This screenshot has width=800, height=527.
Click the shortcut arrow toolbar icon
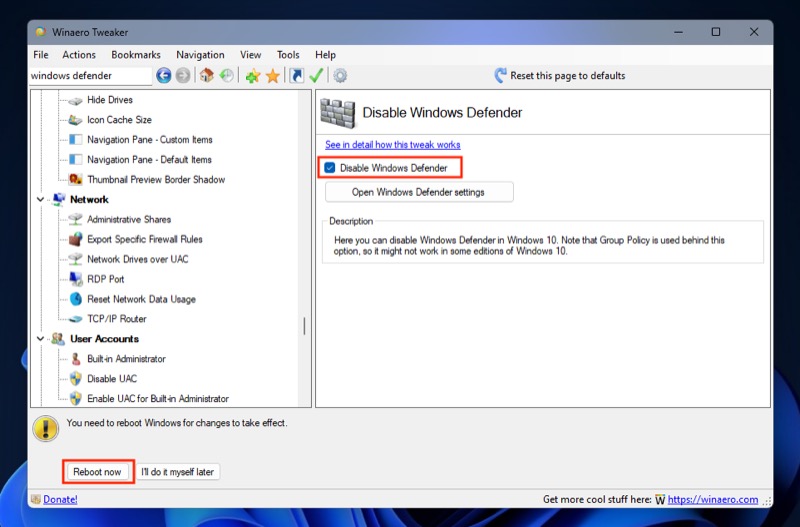pos(296,76)
